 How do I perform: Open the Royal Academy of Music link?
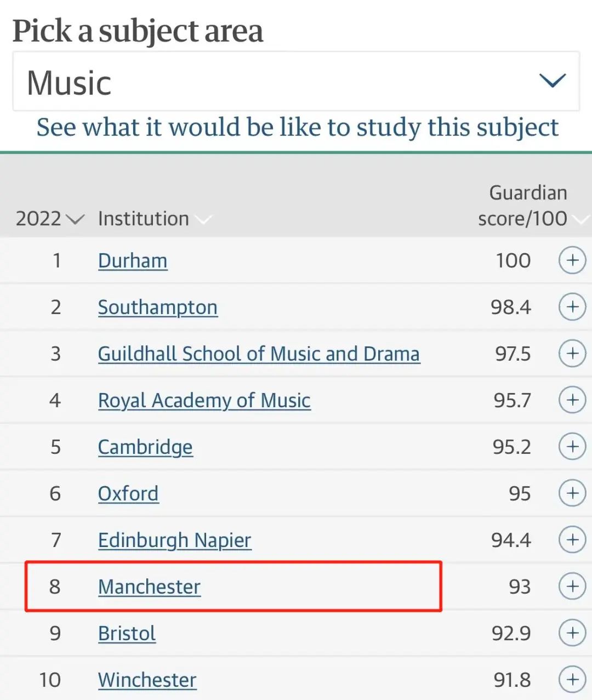[x=204, y=401]
